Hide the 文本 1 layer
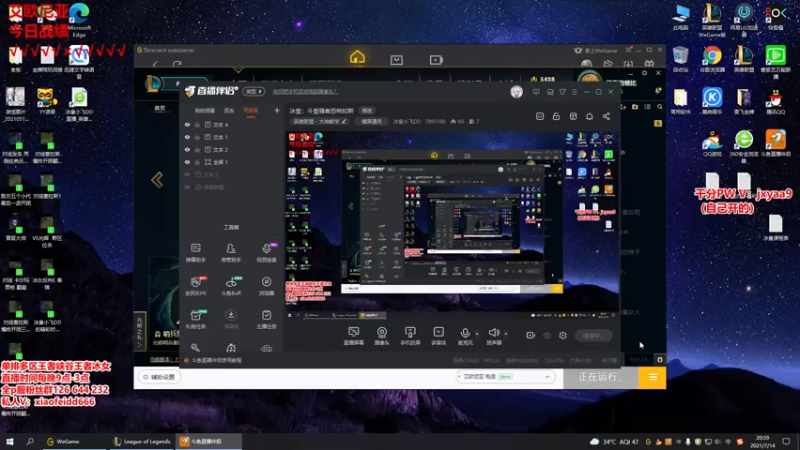The image size is (800, 450). 187,137
